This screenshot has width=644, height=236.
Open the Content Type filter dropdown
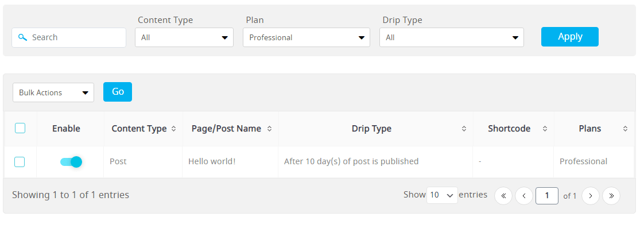184,37
